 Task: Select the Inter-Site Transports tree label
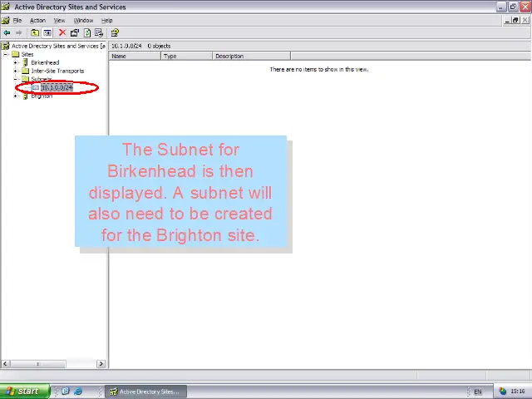click(57, 71)
